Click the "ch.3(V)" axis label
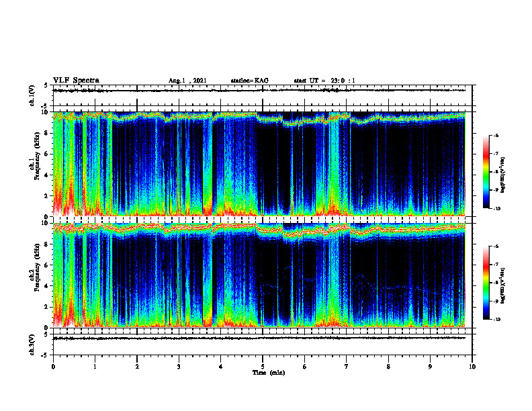The width and height of the screenshot is (532, 411). 32,345
